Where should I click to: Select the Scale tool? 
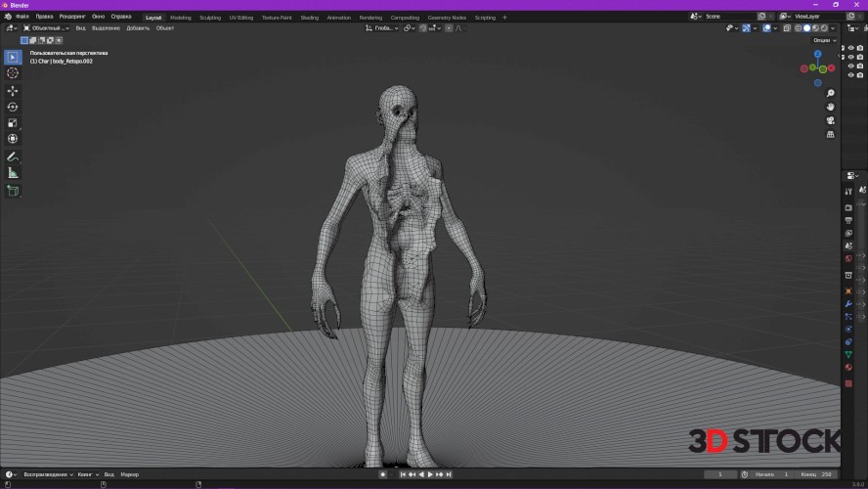point(13,123)
